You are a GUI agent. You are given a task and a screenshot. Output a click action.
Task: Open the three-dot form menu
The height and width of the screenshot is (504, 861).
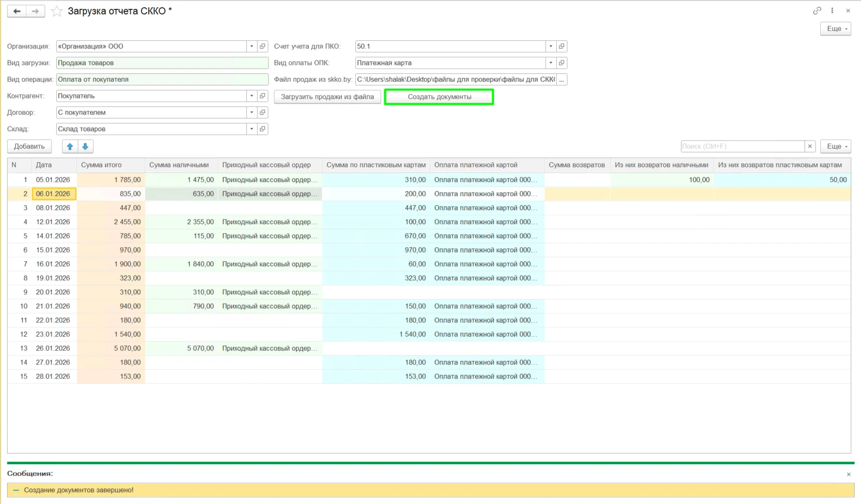(x=832, y=11)
